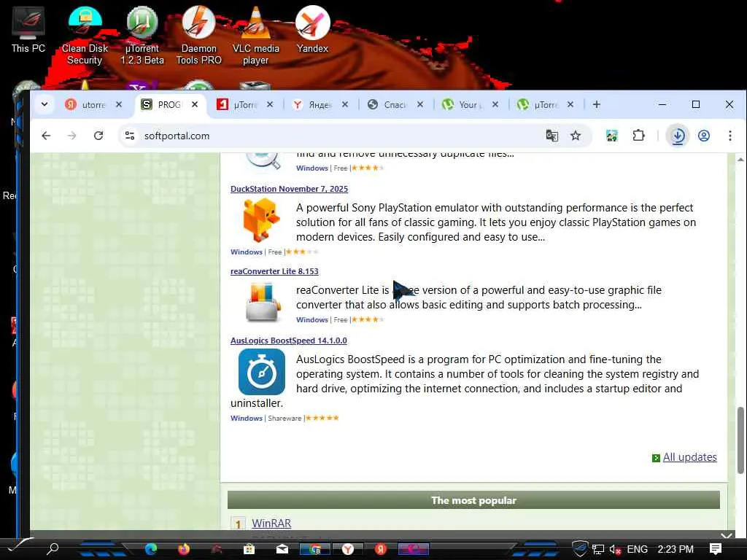Show browser downloads
The image size is (747, 560).
pos(678,136)
